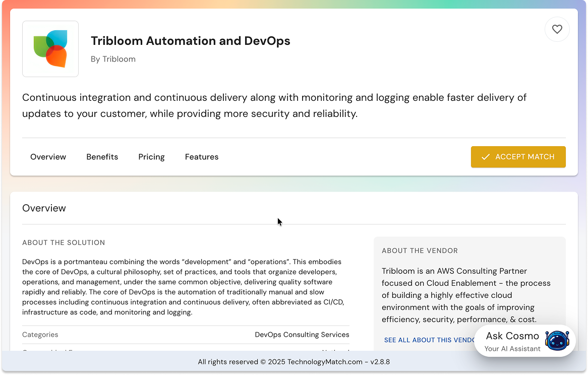Click the 'DevOps Consulting Services' category value
Image resolution: width=588 pixels, height=375 pixels.
pyautogui.click(x=302, y=335)
